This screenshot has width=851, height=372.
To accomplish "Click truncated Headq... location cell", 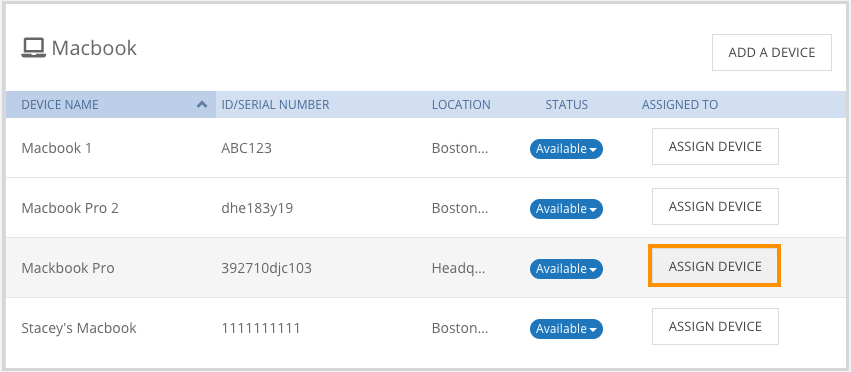I will coord(459,268).
